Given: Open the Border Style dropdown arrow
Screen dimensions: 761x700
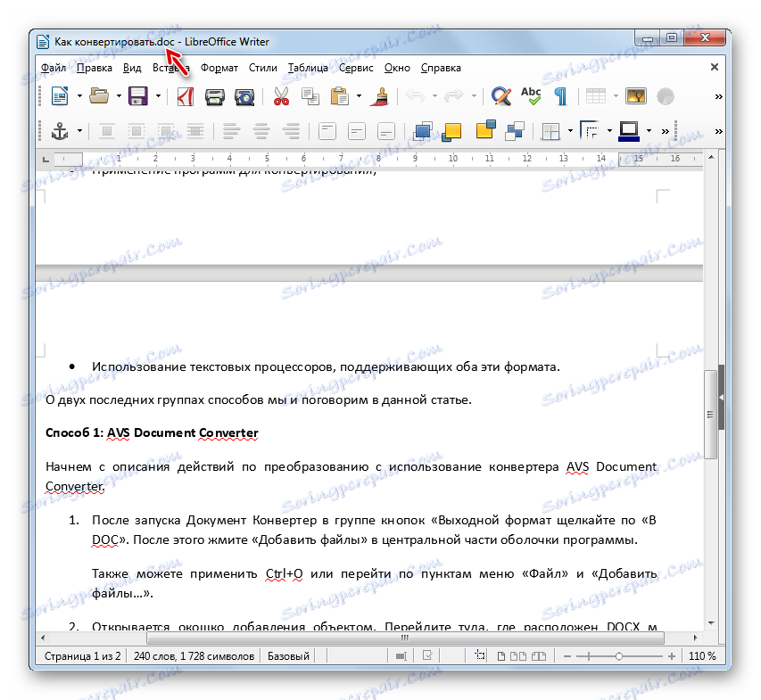Looking at the screenshot, I should point(610,131).
